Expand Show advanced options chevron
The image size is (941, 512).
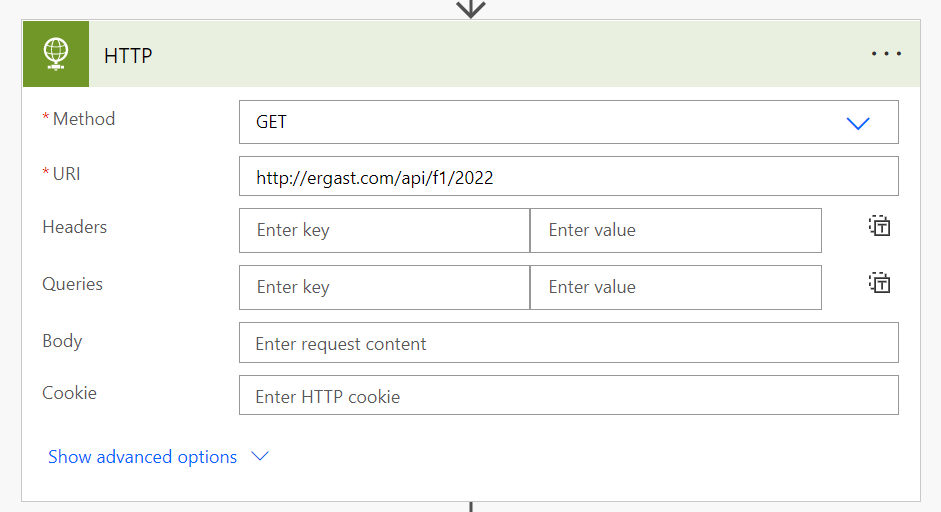pyautogui.click(x=260, y=456)
